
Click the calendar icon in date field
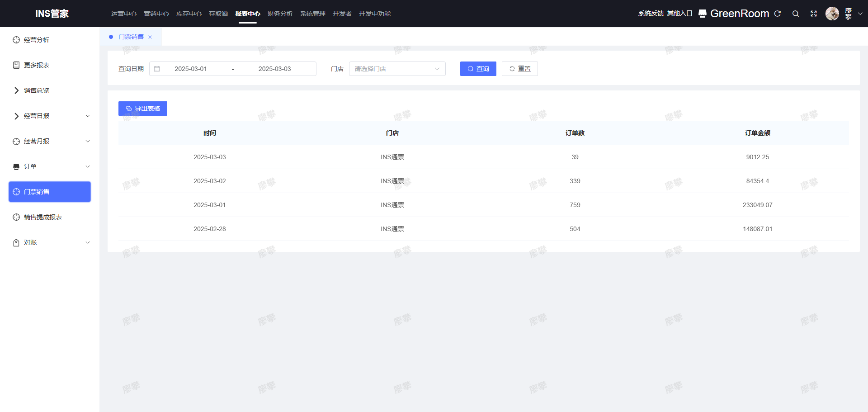157,69
